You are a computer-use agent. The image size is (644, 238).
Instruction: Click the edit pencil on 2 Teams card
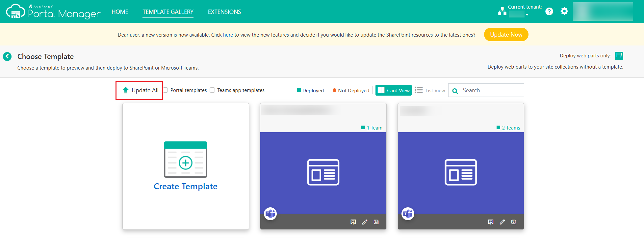coord(502,222)
